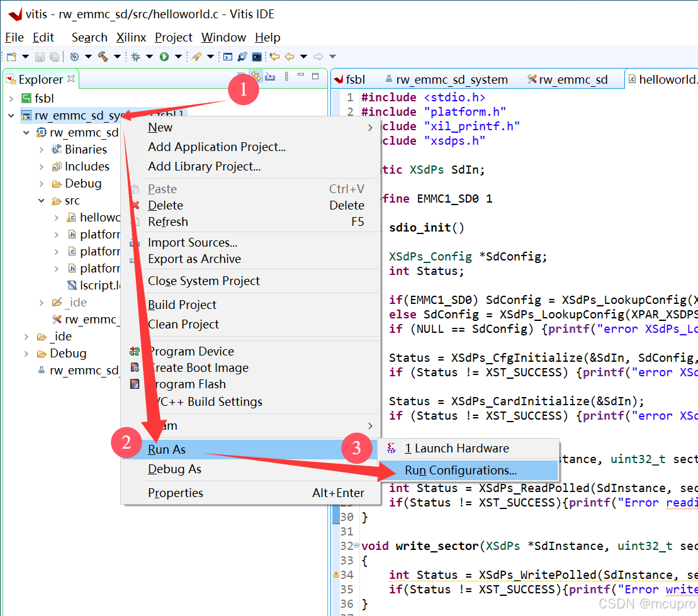This screenshot has width=698, height=616.
Task: Open the Forward history dropdown arrow
Action: [x=332, y=57]
